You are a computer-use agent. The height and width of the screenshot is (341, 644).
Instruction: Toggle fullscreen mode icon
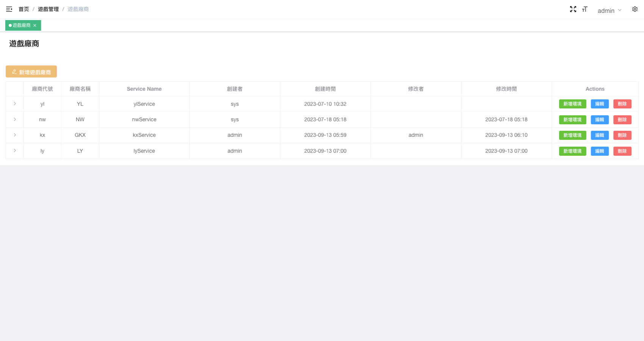click(x=573, y=9)
